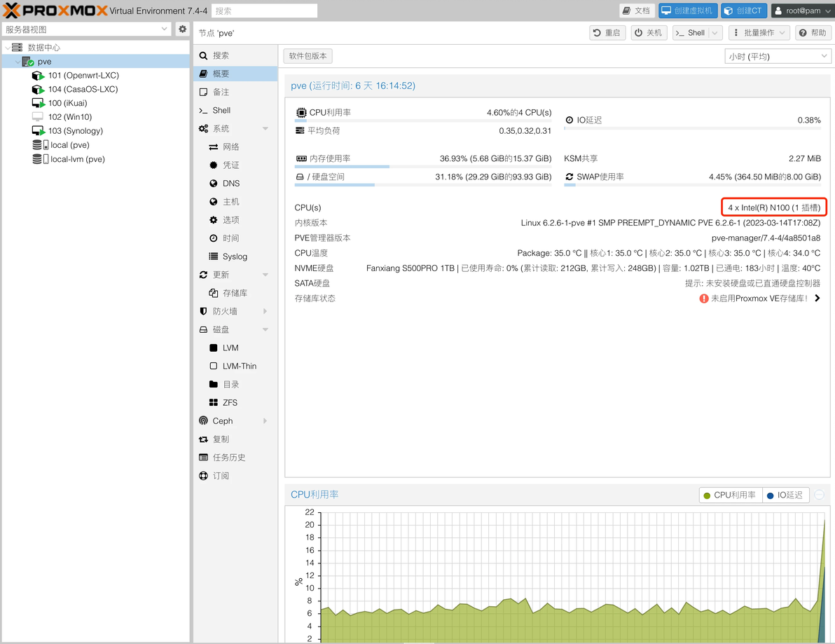Collapse the 磁盘 section arrow
The height and width of the screenshot is (644, 835).
click(265, 329)
